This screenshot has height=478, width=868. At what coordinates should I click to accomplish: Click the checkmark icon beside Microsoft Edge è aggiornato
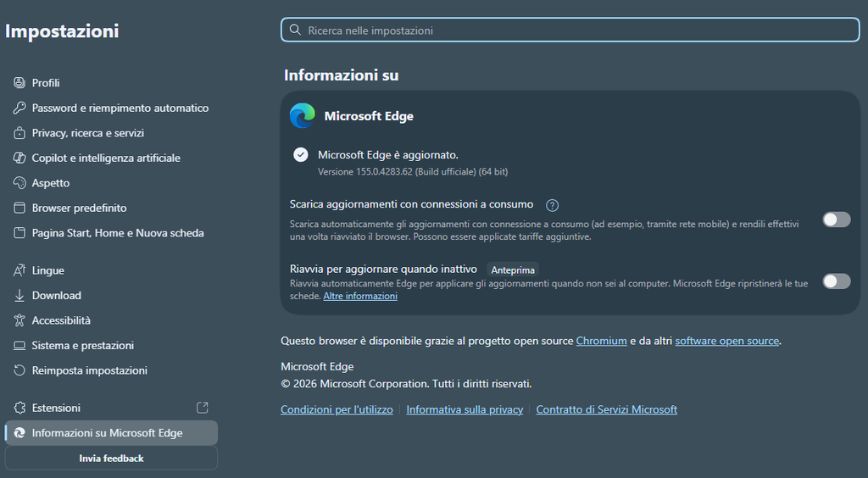point(301,154)
